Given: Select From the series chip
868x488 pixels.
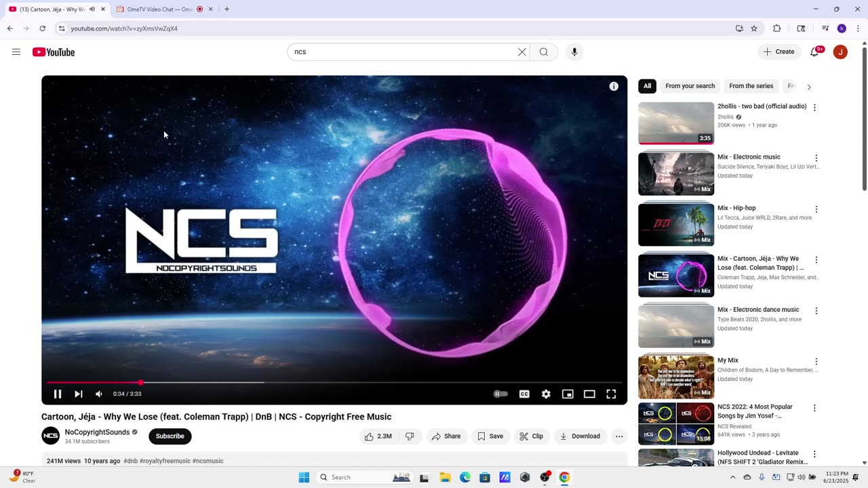Looking at the screenshot, I should click(751, 86).
